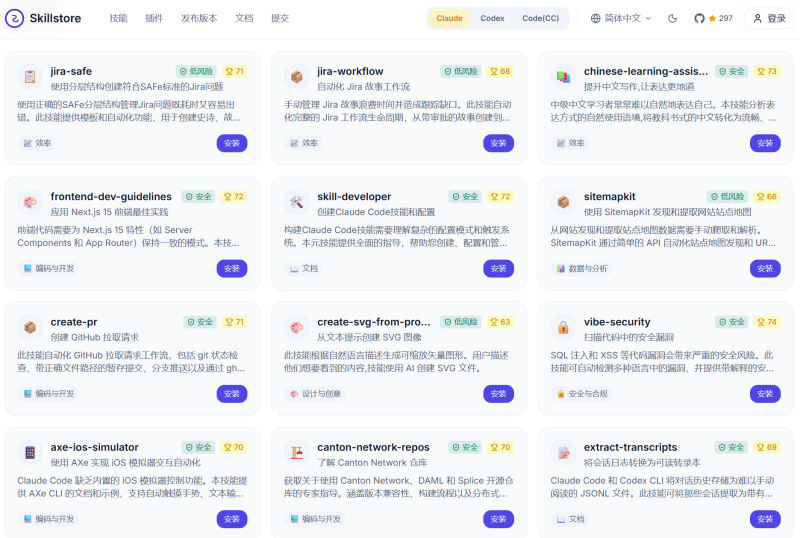
Task: Click the subtitle 创建 GitHub 拉取请求
Action: [94, 337]
